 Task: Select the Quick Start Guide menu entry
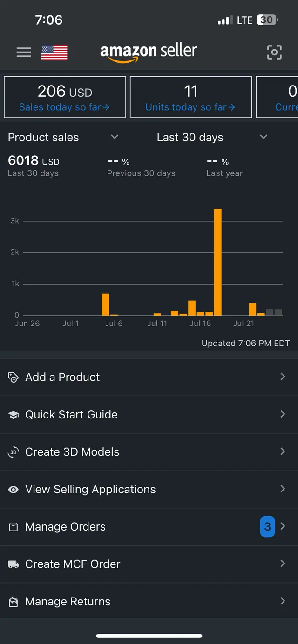(149, 415)
